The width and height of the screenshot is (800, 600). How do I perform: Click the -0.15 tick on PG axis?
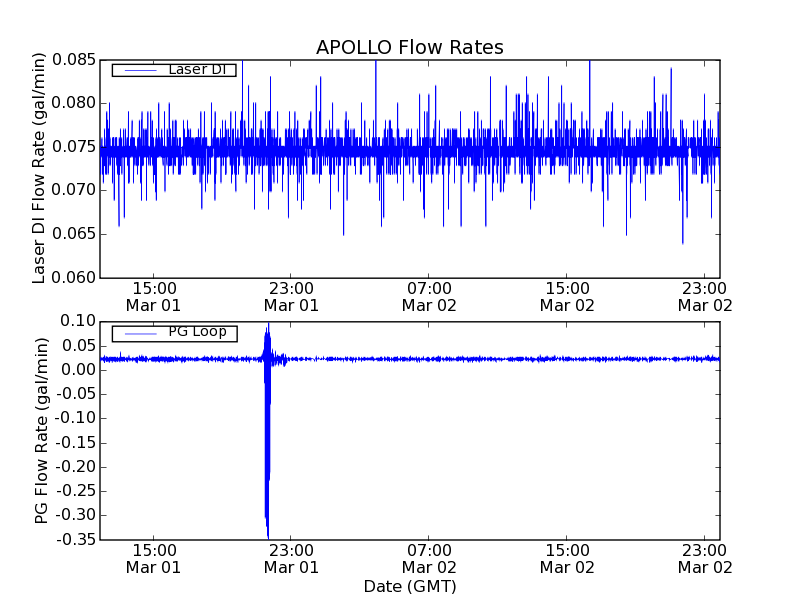(76, 443)
